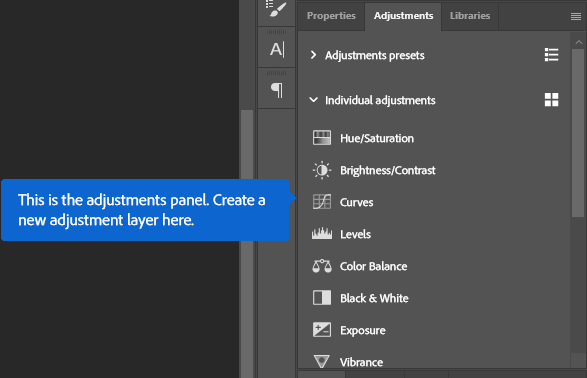Add a Brightness/Contrast adjustment layer
This screenshot has width=587, height=378.
[387, 170]
